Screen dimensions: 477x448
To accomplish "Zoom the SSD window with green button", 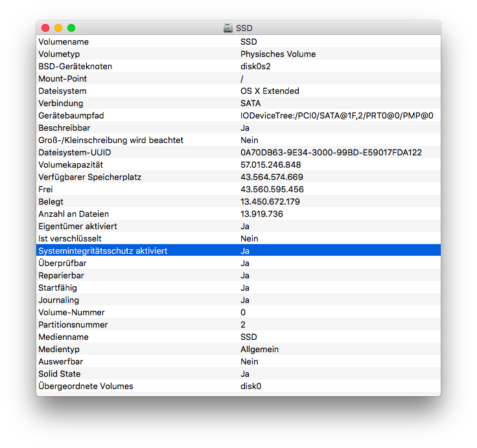I will (x=71, y=28).
